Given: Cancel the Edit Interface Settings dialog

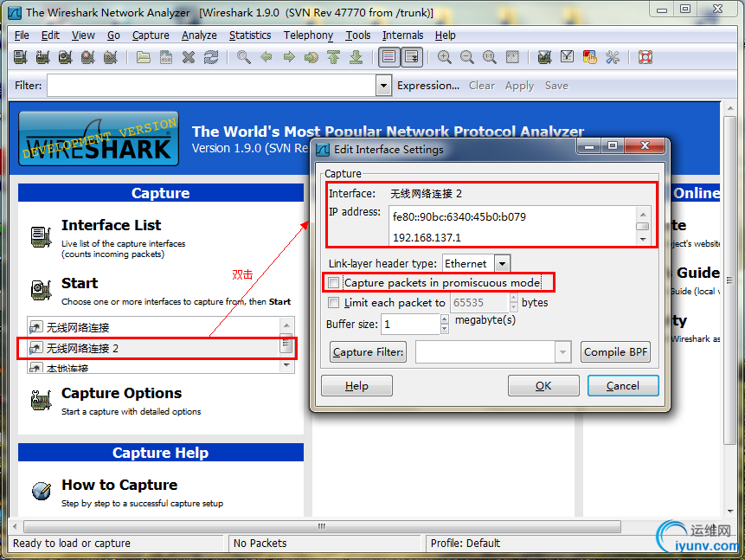Looking at the screenshot, I should [623, 385].
